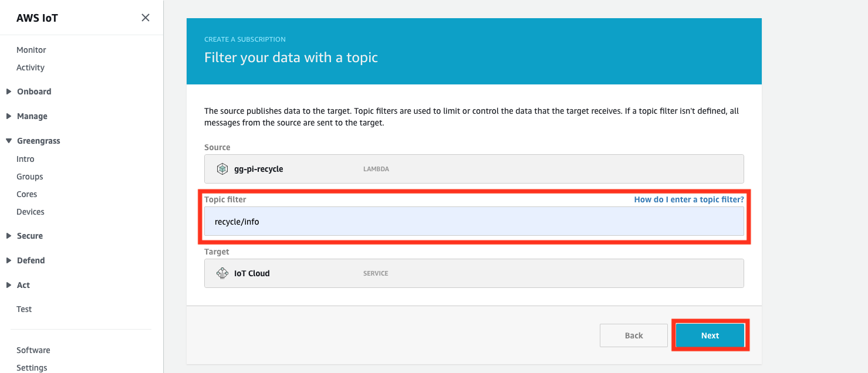Open Monitor in the sidebar
This screenshot has width=868, height=373.
pyautogui.click(x=31, y=50)
